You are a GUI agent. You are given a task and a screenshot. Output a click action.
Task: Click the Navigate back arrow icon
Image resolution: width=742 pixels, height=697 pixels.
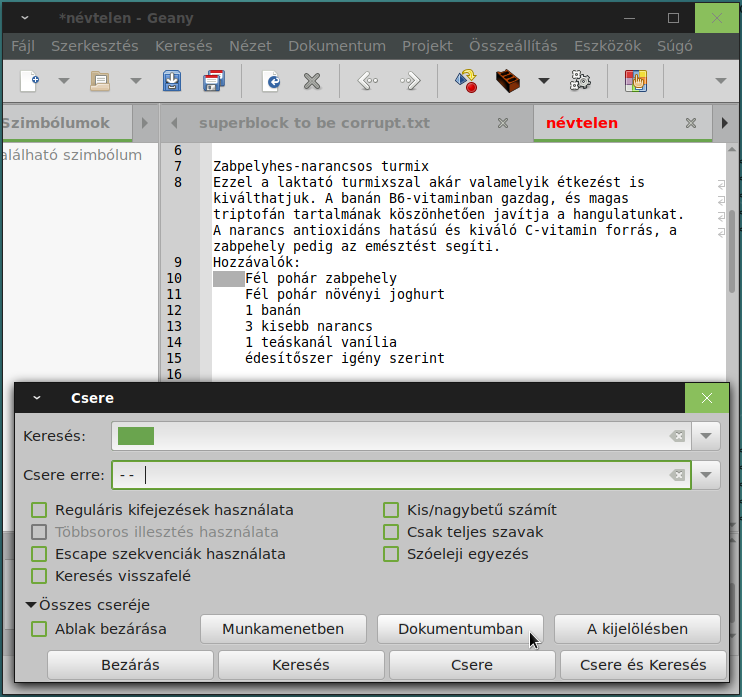point(368,81)
